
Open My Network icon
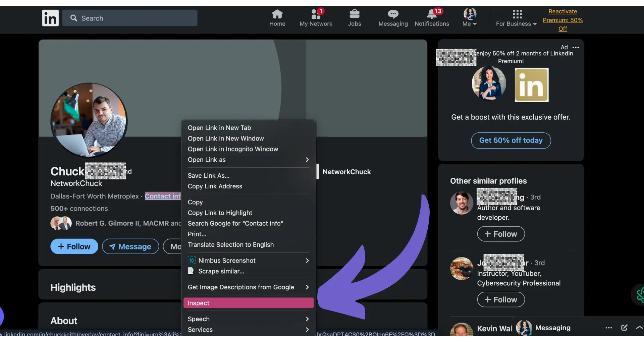click(316, 18)
